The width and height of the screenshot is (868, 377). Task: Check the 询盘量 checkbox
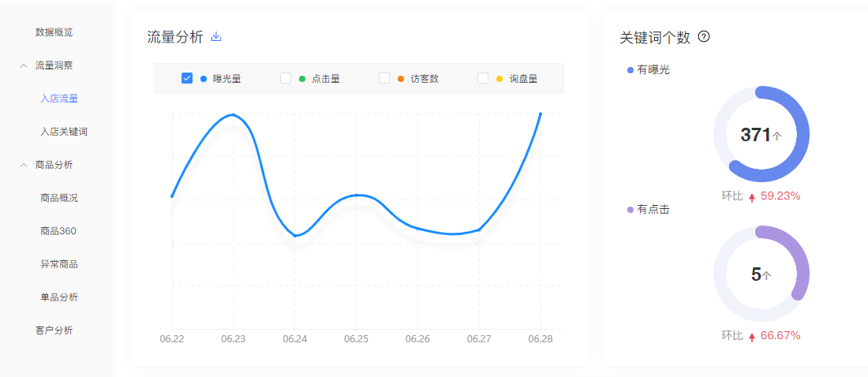point(483,78)
